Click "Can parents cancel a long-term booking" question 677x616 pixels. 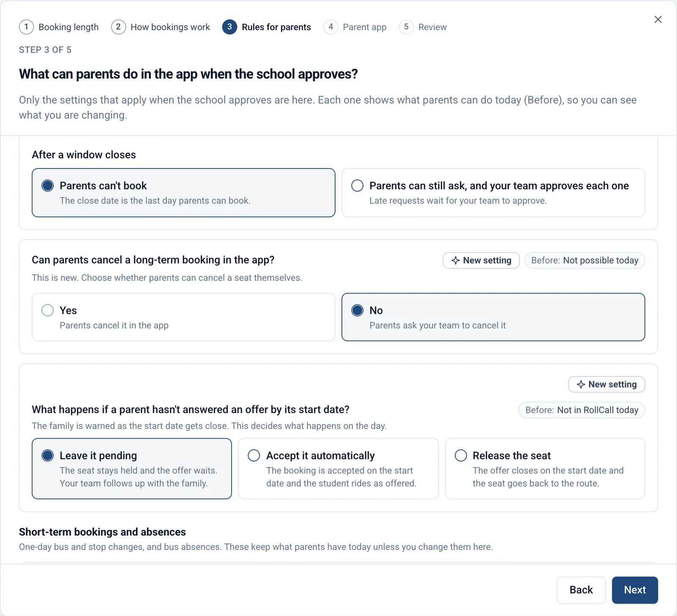tap(153, 260)
